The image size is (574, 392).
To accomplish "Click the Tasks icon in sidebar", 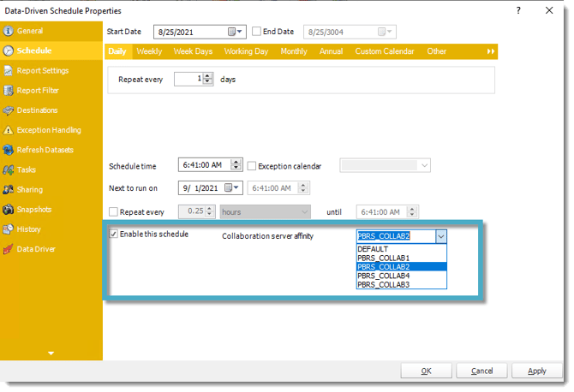I will tap(8, 169).
